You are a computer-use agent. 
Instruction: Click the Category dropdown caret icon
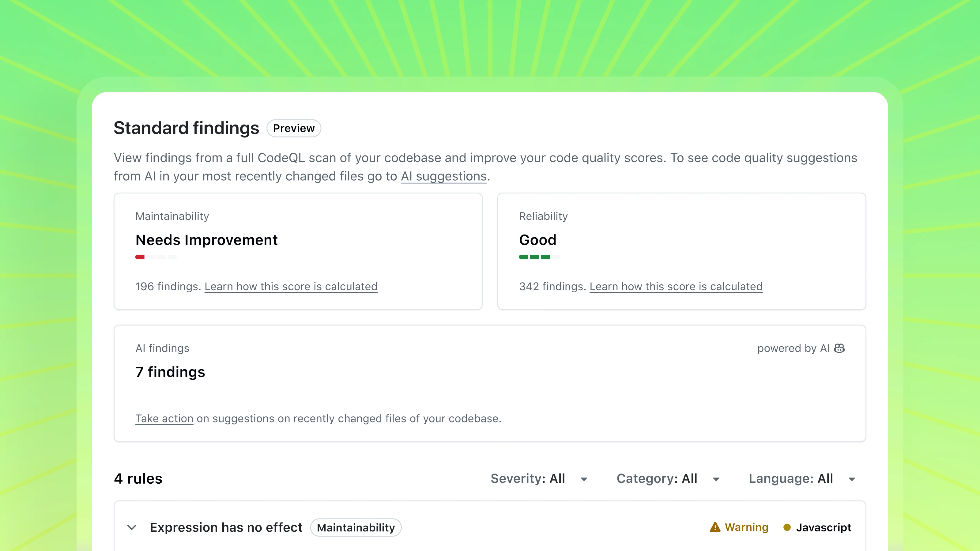[x=716, y=479]
